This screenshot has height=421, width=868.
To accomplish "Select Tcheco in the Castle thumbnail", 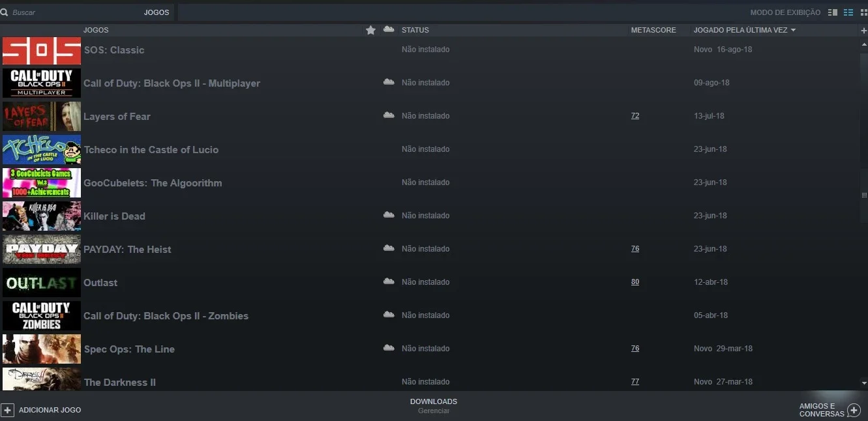I will point(42,149).
